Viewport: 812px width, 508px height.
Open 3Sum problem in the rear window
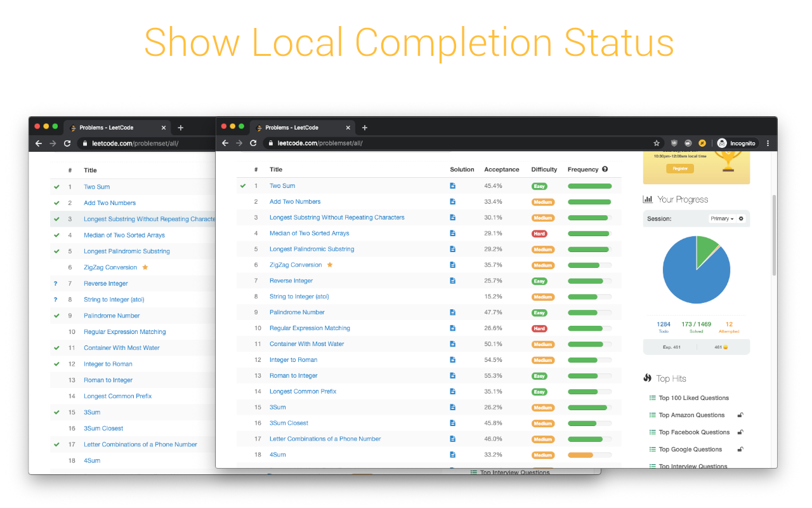(x=92, y=412)
